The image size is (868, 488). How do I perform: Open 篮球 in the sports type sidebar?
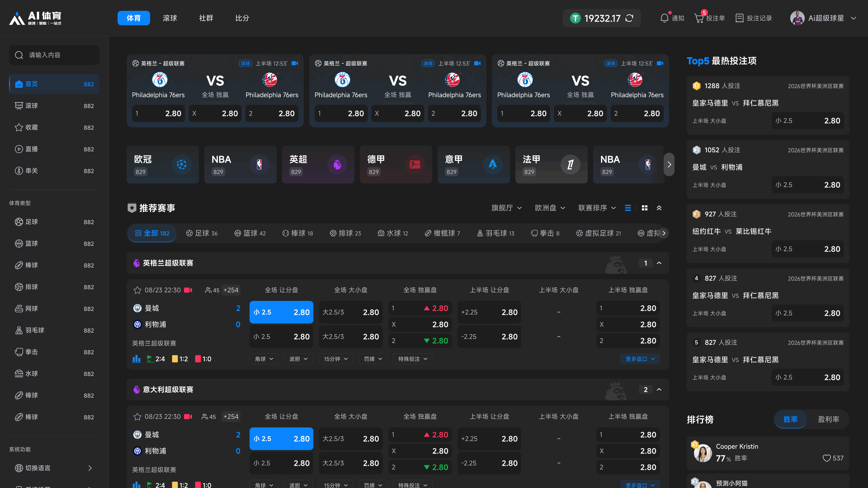tap(54, 244)
